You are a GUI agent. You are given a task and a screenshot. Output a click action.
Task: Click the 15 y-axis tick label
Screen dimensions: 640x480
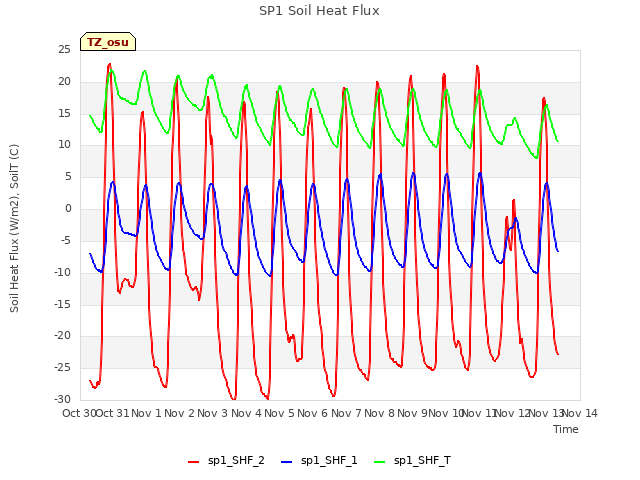(64, 113)
